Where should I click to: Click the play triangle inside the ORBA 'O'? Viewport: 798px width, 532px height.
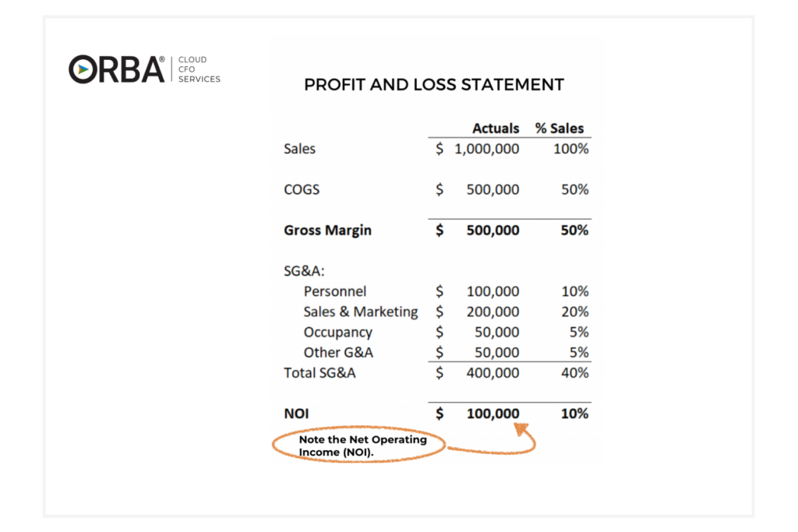coord(83,69)
